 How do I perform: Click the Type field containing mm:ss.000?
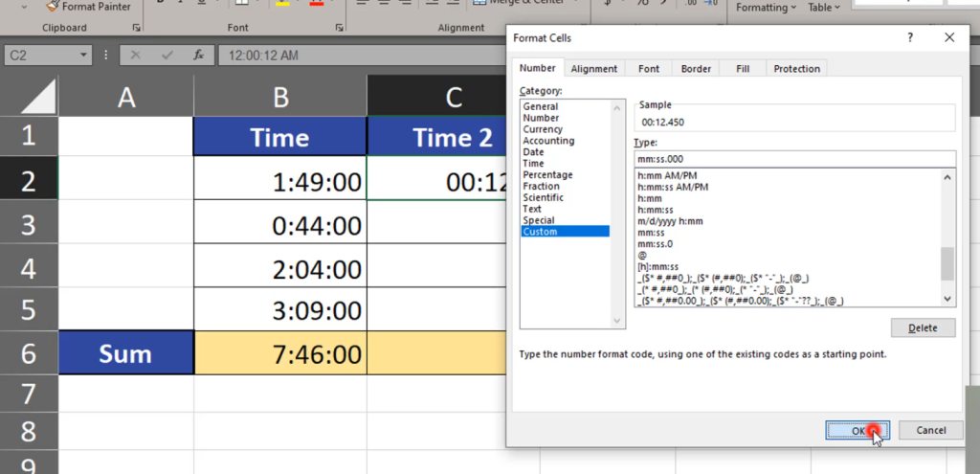pos(794,159)
